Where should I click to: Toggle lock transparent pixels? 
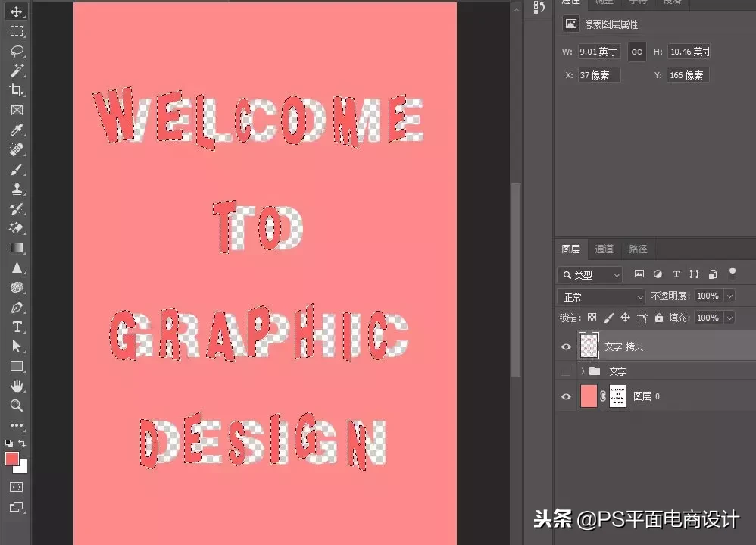(x=592, y=318)
